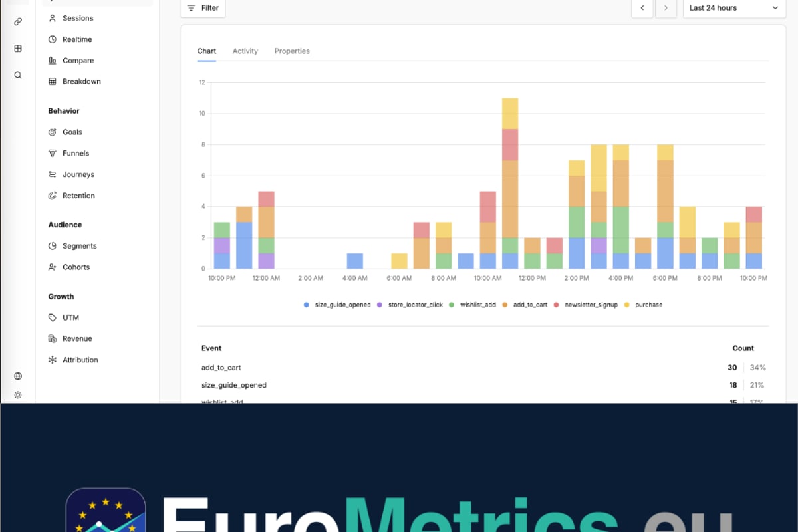Viewport: 798px width, 532px height.
Task: Toggle add_to_cart legend series
Action: (525, 305)
